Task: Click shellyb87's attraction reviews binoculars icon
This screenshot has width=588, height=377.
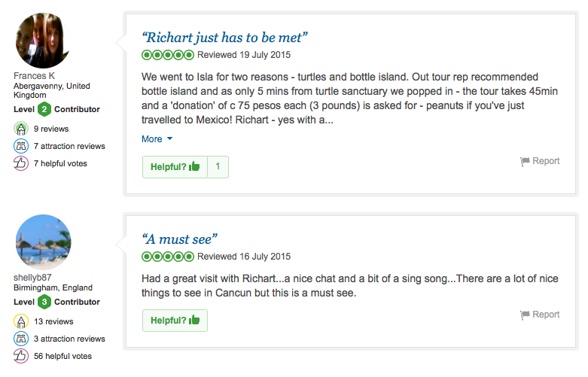Action: click(x=21, y=339)
